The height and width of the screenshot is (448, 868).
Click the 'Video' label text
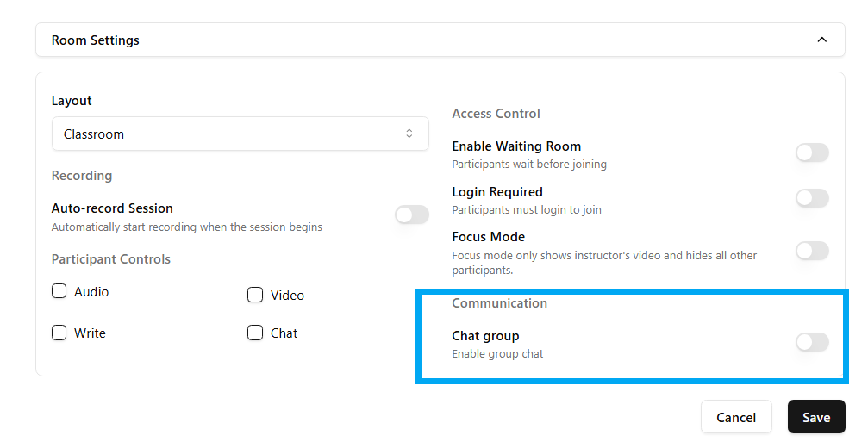287,296
